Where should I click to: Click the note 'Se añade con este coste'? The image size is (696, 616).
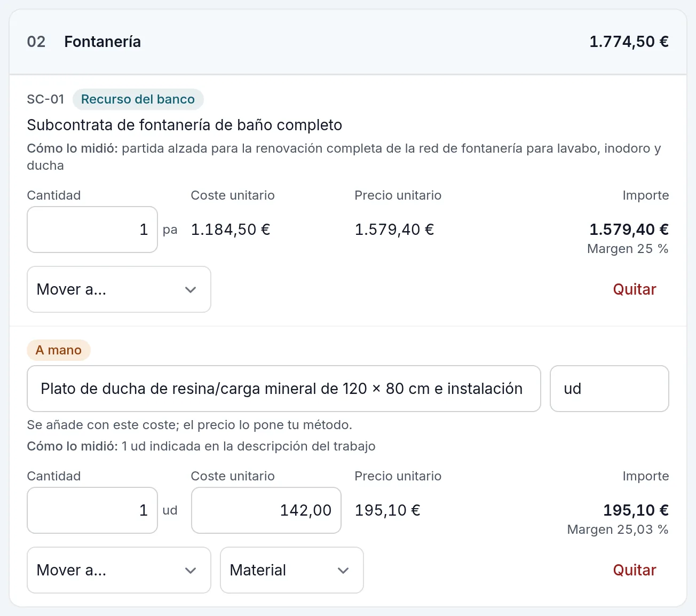pyautogui.click(x=189, y=425)
